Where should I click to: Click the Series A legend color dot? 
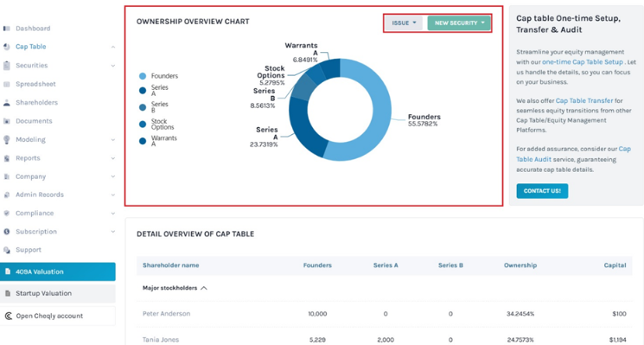(x=143, y=90)
